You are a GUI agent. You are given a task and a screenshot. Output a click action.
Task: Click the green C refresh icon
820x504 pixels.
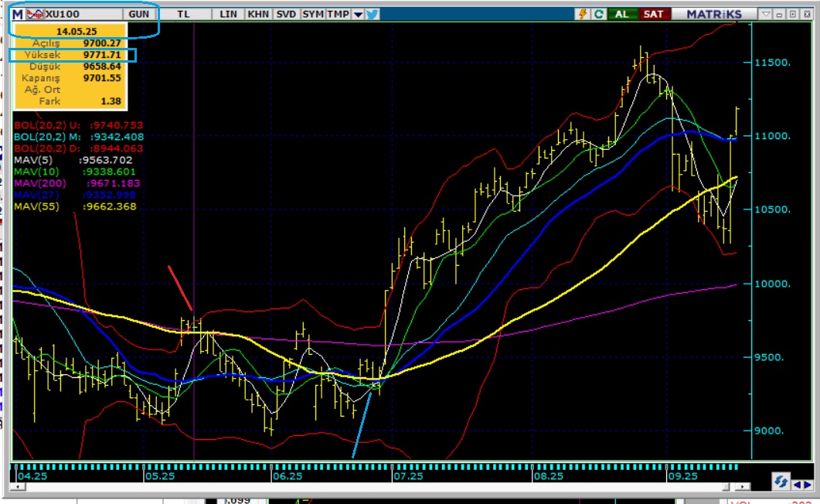pos(598,14)
